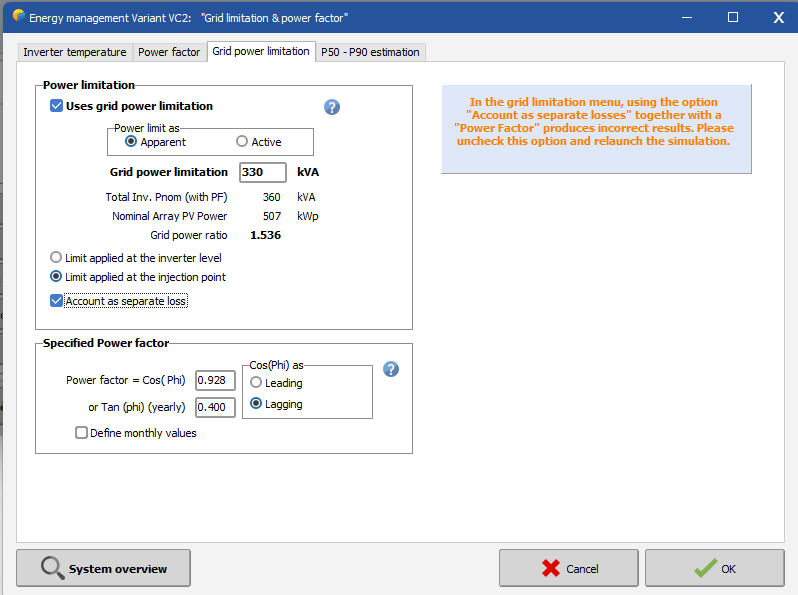Click the Grid power limitation kVA field
Viewport: 798px width, 595px height.
(x=263, y=172)
